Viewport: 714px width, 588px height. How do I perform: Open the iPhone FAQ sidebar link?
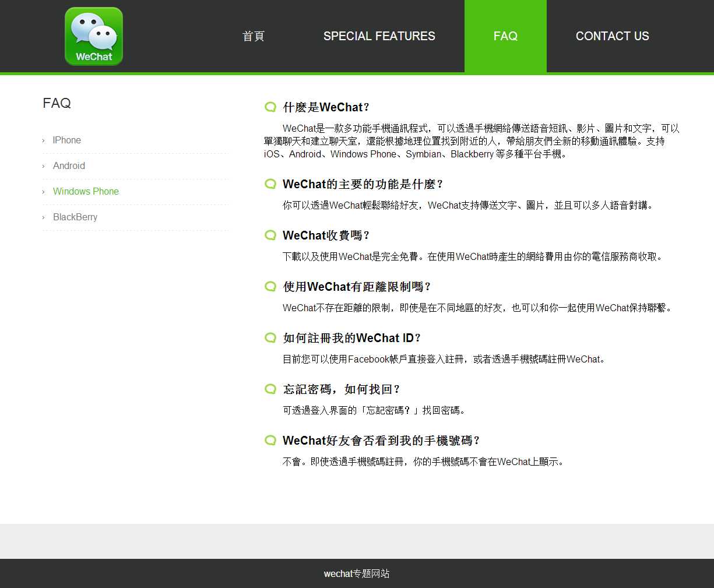coord(67,140)
